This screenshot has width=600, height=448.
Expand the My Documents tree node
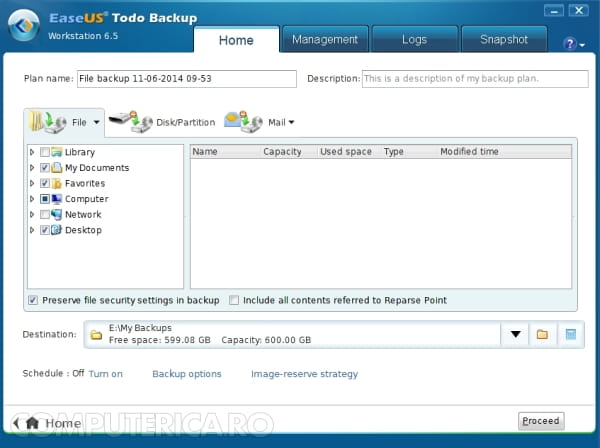[x=32, y=168]
